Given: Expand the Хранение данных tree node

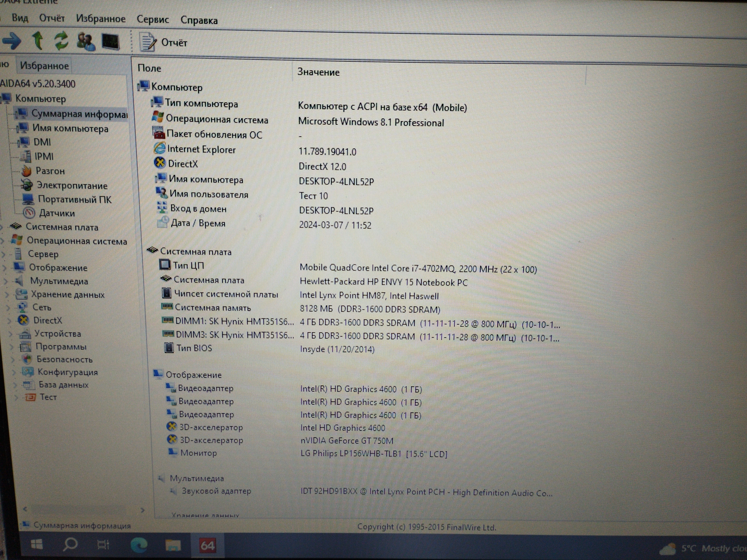Looking at the screenshot, I should coord(7,295).
